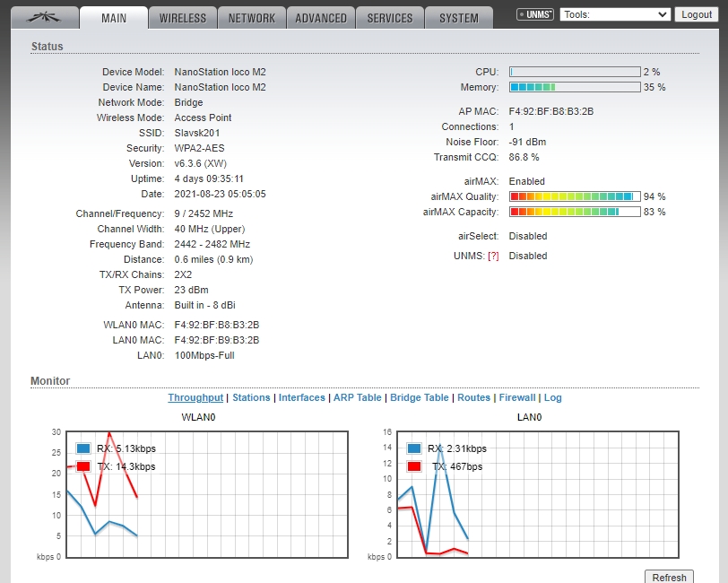
Task: Click the red TX legend square in LAN0 chart
Action: pyautogui.click(x=413, y=466)
